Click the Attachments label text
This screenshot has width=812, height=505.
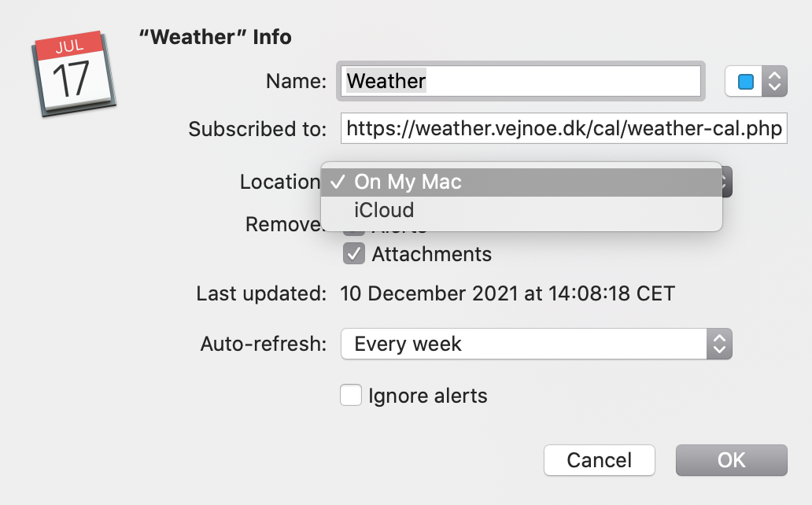click(431, 254)
